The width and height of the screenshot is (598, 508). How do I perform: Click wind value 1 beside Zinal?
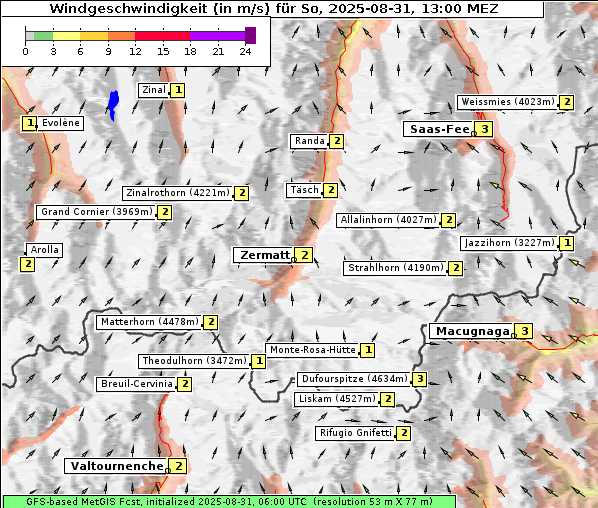[178, 90]
